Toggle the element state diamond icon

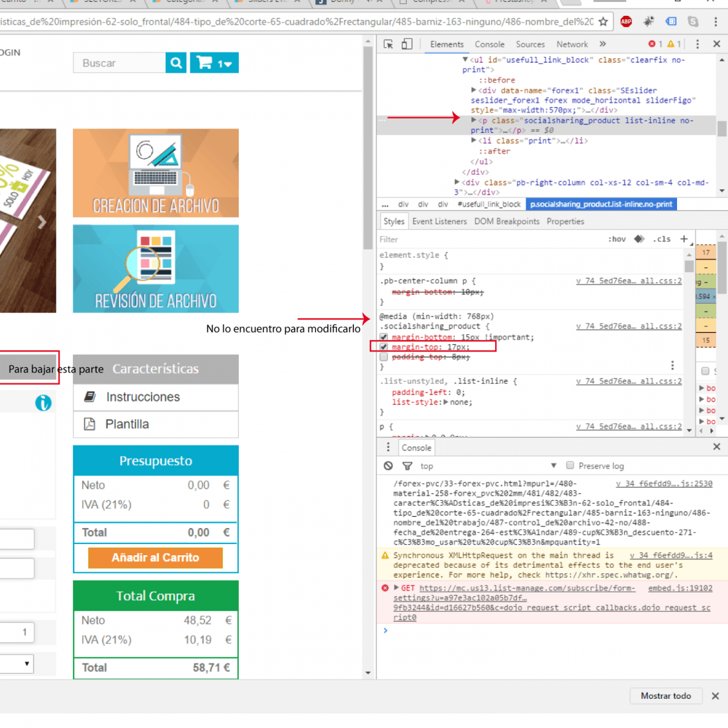(639, 239)
